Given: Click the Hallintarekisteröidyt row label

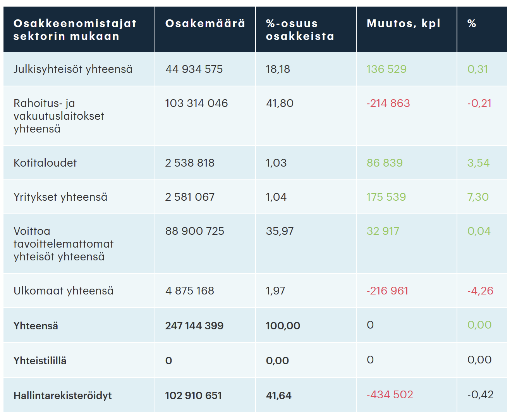Looking at the screenshot, I should (62, 396).
